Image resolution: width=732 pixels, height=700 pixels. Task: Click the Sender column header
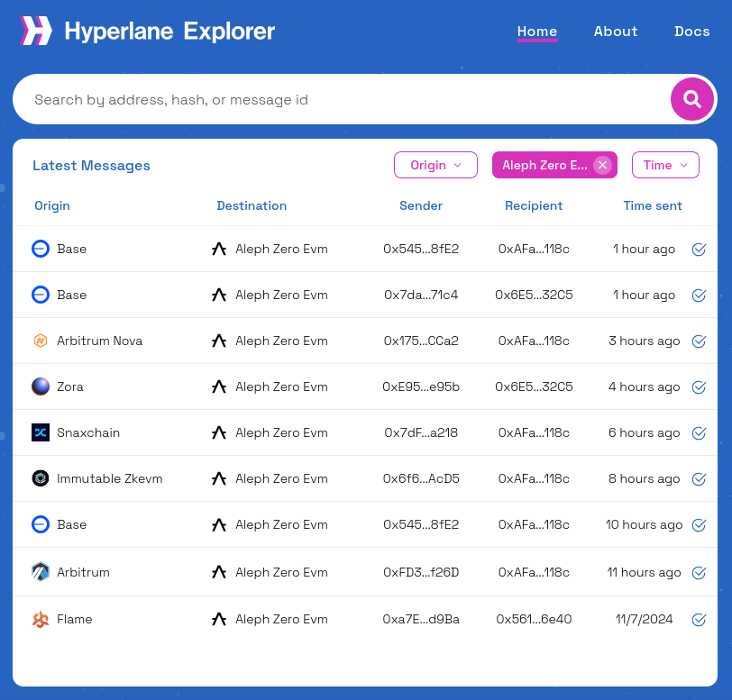[x=421, y=205]
